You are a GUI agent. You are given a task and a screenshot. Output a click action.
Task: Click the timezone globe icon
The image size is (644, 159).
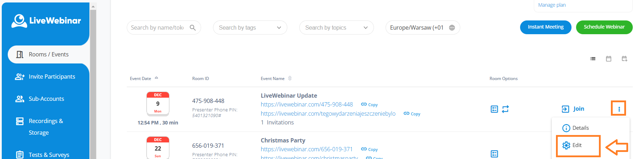[452, 27]
